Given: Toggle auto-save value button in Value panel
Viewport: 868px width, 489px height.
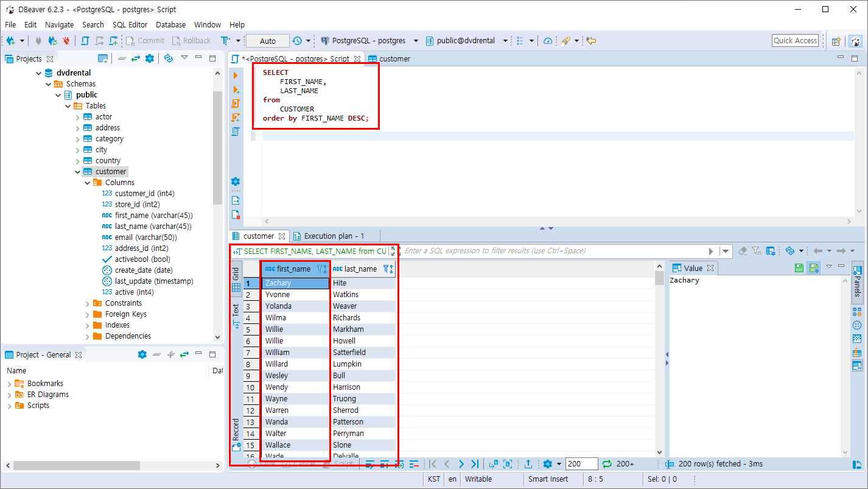Looking at the screenshot, I should pyautogui.click(x=813, y=268).
